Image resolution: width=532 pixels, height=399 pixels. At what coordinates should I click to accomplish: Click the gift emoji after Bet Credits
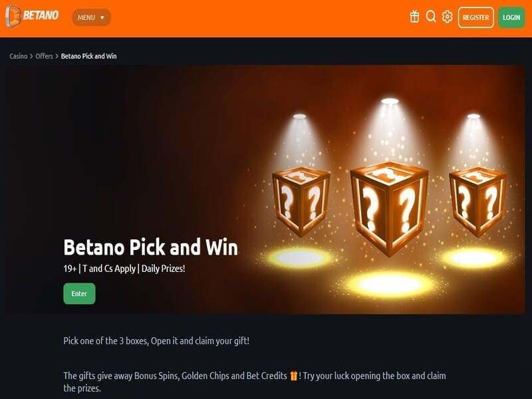coord(294,376)
